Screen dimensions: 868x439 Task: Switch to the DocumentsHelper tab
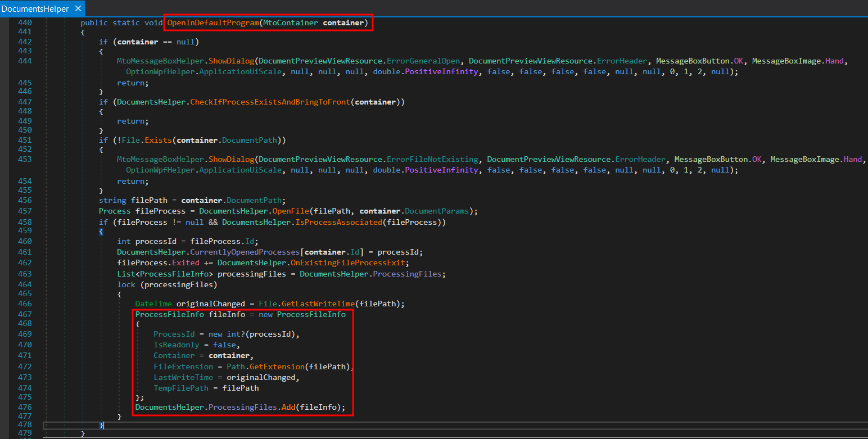(34, 8)
